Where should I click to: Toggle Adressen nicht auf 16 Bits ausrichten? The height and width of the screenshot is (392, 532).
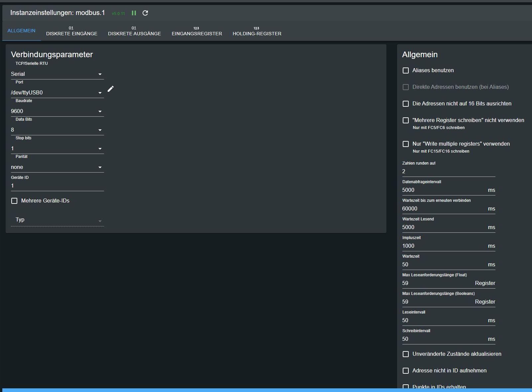tap(406, 104)
